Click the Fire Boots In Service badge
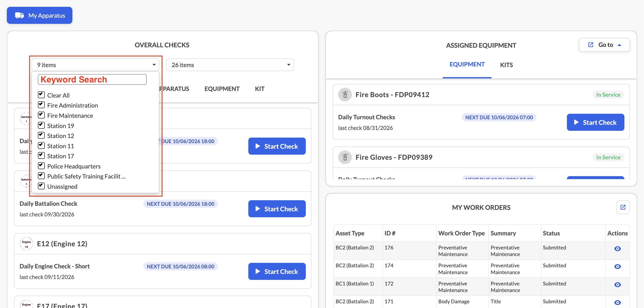 coord(608,95)
